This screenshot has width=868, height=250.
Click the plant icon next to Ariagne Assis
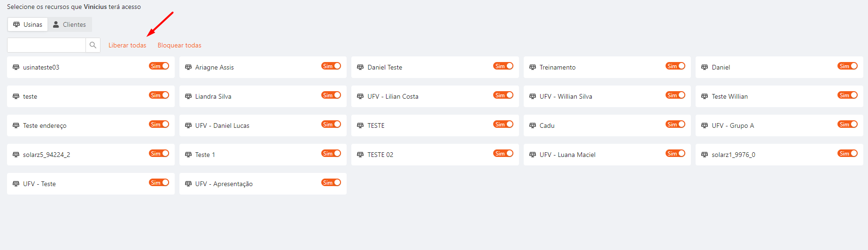(x=188, y=67)
